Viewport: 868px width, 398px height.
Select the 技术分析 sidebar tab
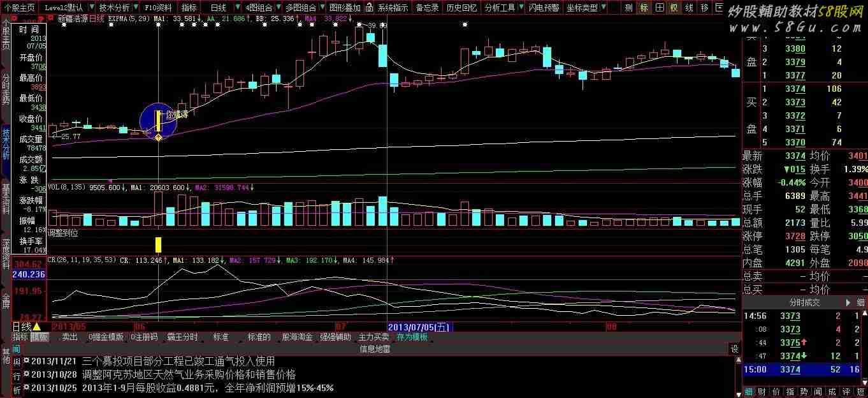tap(6, 144)
